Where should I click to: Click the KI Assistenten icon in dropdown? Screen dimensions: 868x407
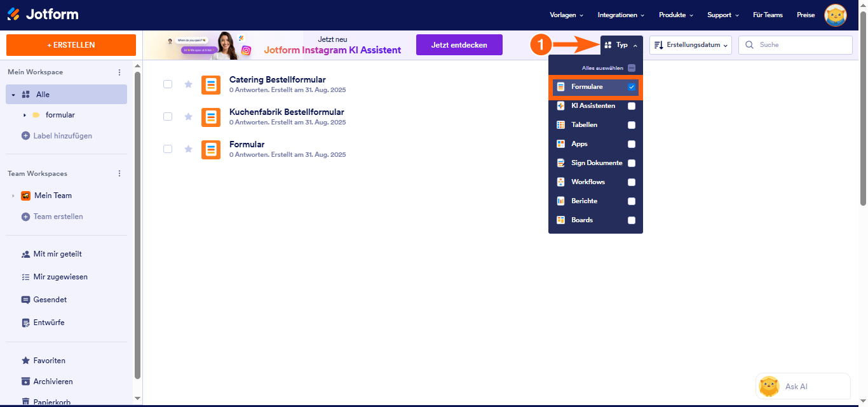tap(560, 106)
